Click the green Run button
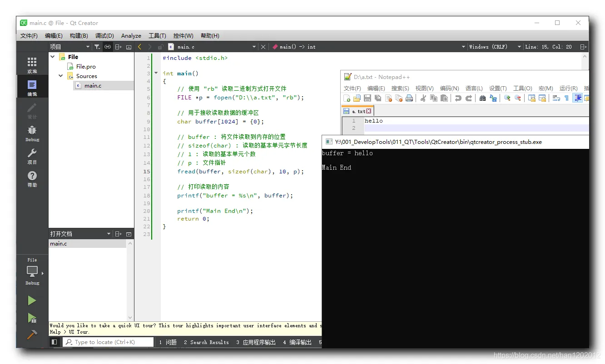The height and width of the screenshot is (364, 605). tap(32, 300)
